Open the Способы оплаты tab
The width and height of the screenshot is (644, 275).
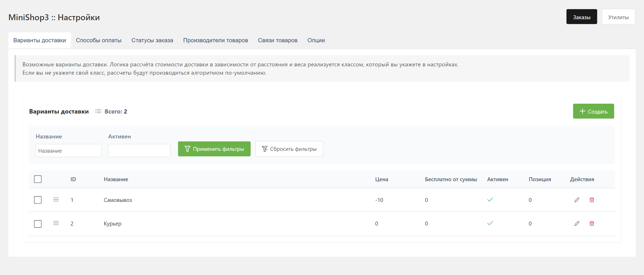[99, 40]
